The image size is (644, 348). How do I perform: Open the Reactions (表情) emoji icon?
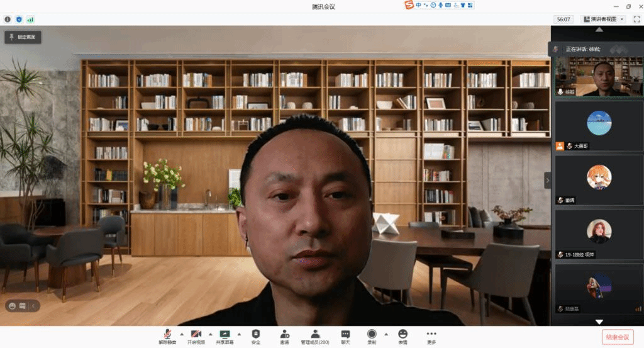coord(402,336)
